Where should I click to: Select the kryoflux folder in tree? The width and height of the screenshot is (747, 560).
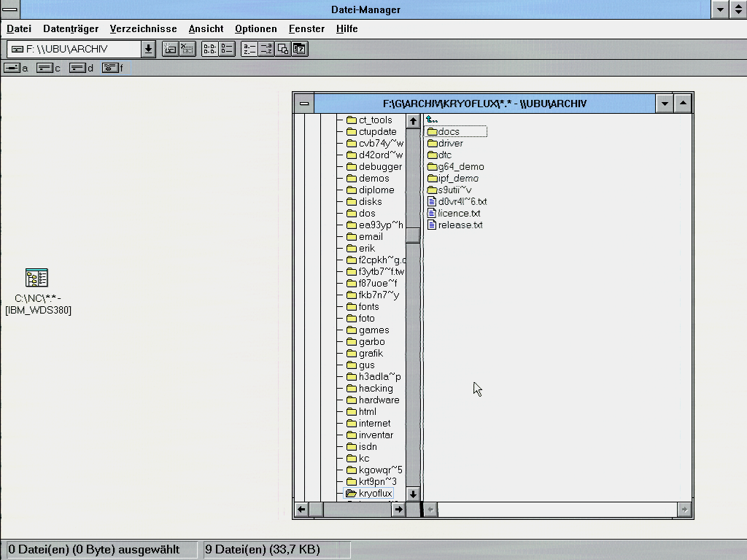pyautogui.click(x=369, y=494)
